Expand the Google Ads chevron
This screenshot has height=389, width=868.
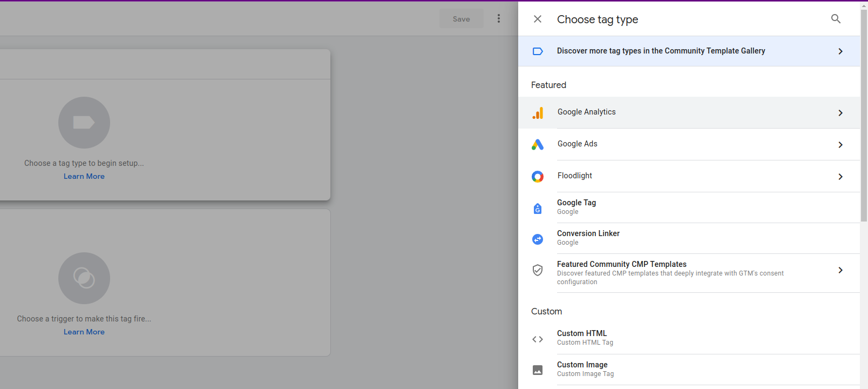pos(840,145)
